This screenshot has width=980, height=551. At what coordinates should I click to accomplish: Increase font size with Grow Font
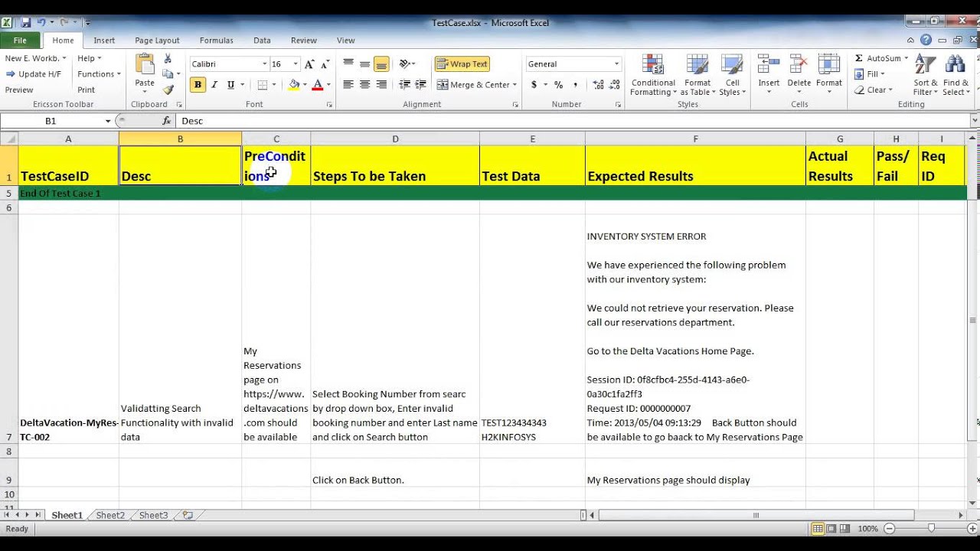pyautogui.click(x=309, y=64)
